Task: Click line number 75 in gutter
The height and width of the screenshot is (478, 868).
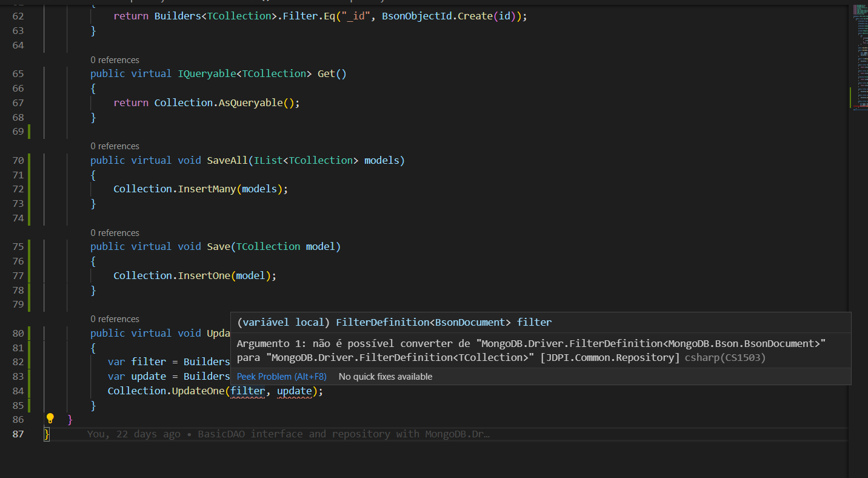Action: click(x=18, y=246)
